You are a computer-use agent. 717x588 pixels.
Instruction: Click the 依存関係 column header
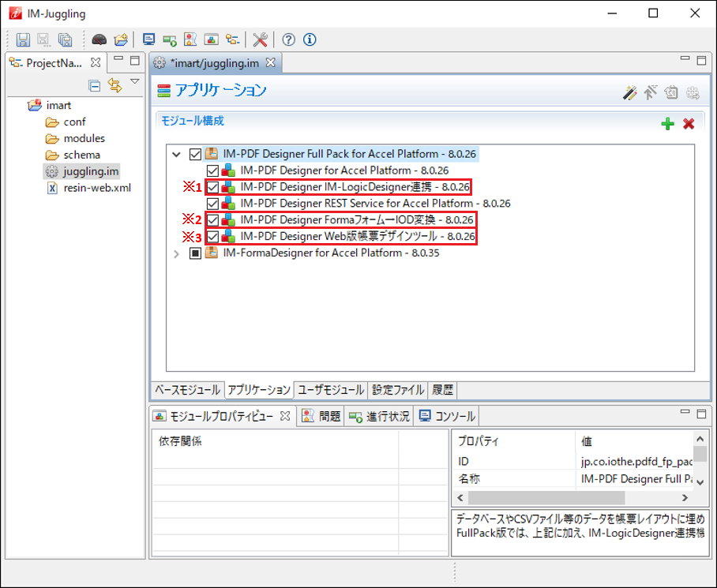tap(276, 441)
